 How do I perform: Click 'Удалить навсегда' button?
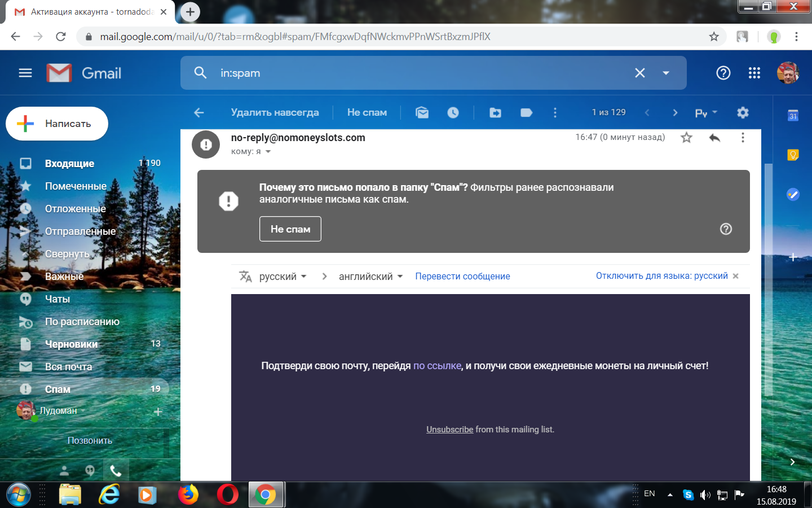pos(275,112)
